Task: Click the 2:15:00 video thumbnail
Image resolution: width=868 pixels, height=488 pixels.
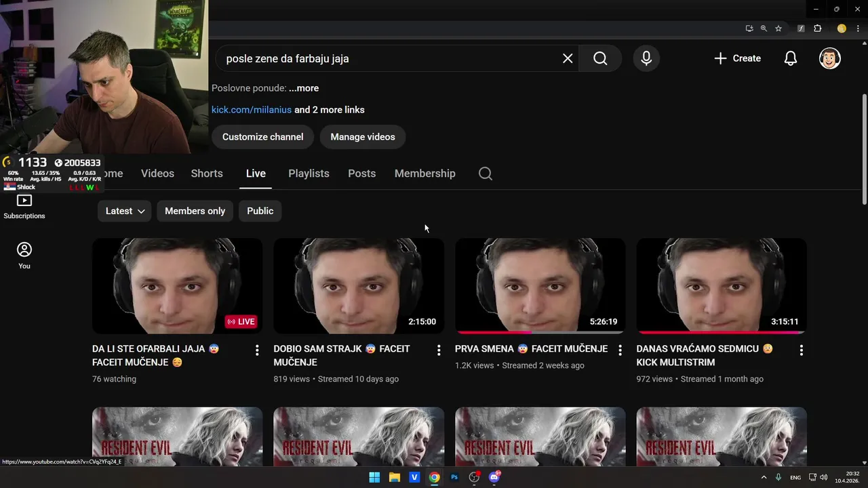Action: tap(359, 286)
